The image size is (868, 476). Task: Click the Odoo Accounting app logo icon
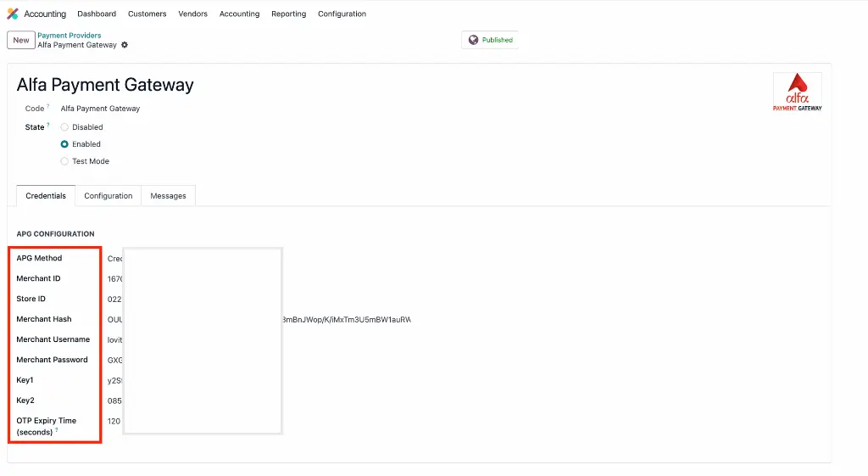(x=13, y=14)
